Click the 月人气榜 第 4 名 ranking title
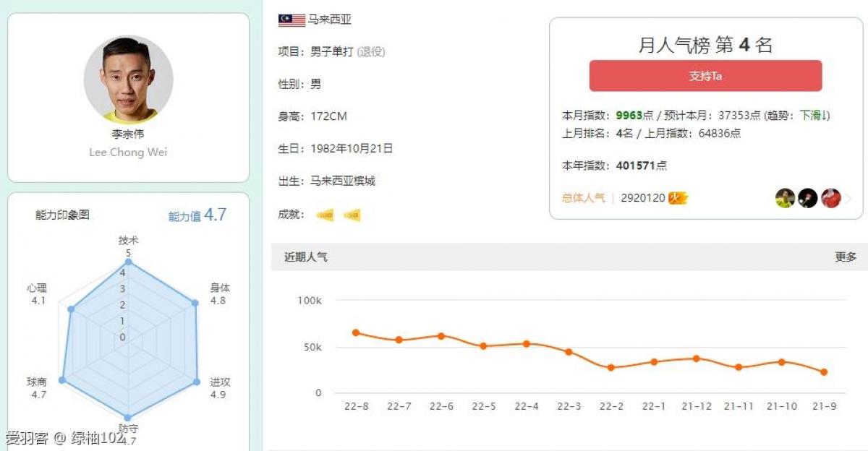 [705, 46]
